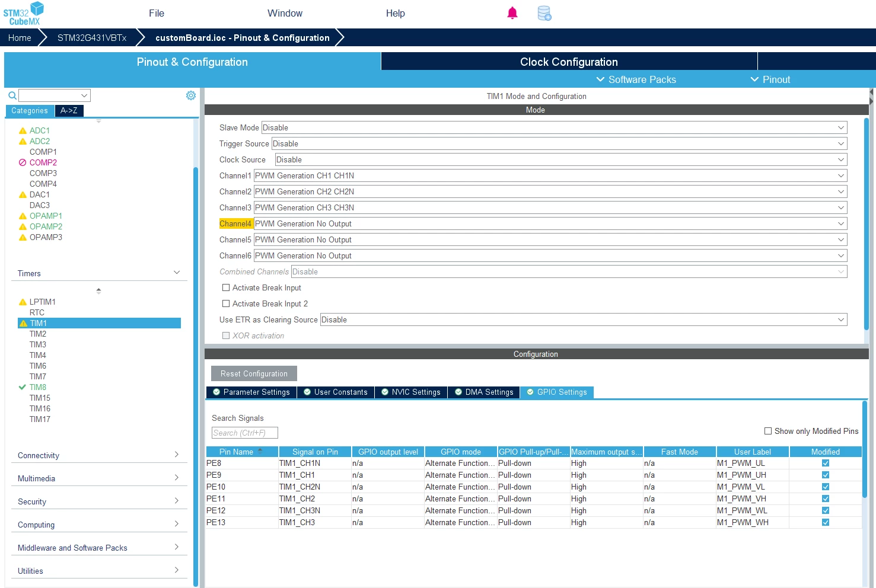The width and height of the screenshot is (876, 588).
Task: Click the Search Signals input field
Action: pos(244,433)
